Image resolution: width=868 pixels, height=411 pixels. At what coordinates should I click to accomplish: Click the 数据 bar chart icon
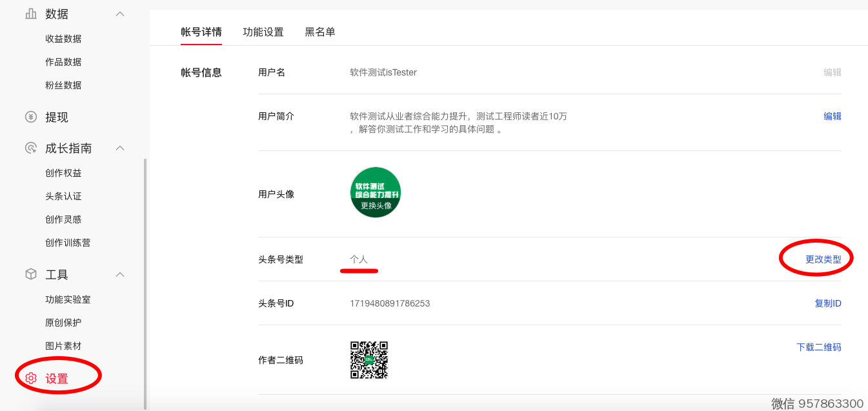30,14
